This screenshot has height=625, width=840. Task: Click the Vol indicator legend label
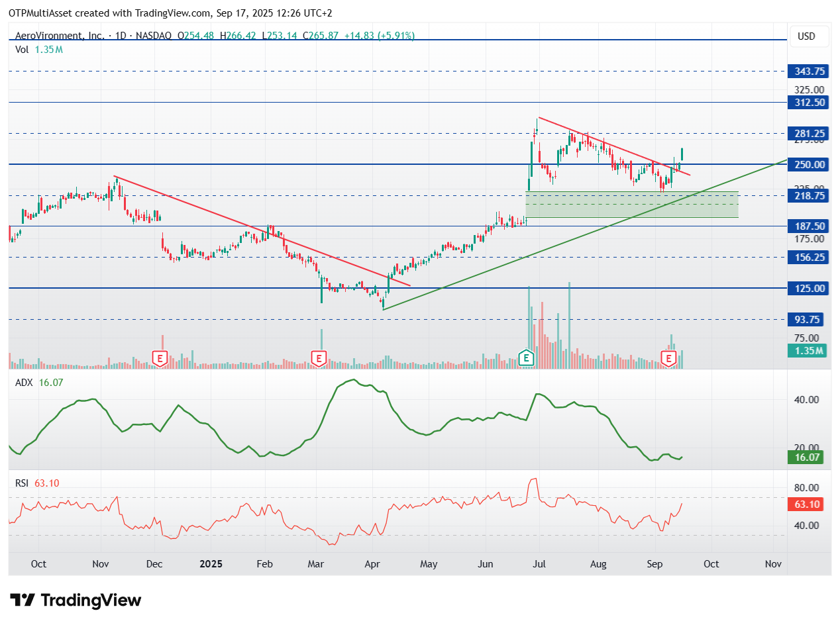click(22, 49)
